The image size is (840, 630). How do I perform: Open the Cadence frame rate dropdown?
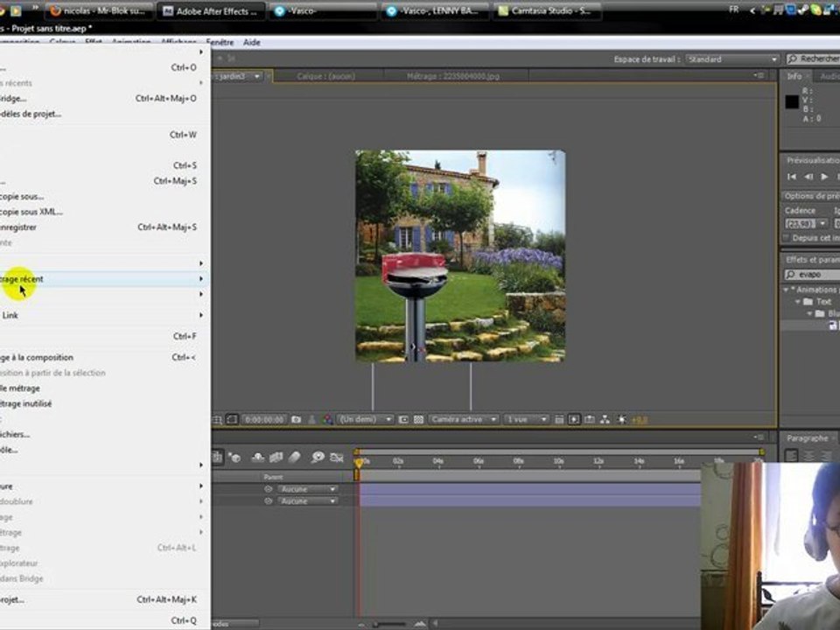pos(806,223)
